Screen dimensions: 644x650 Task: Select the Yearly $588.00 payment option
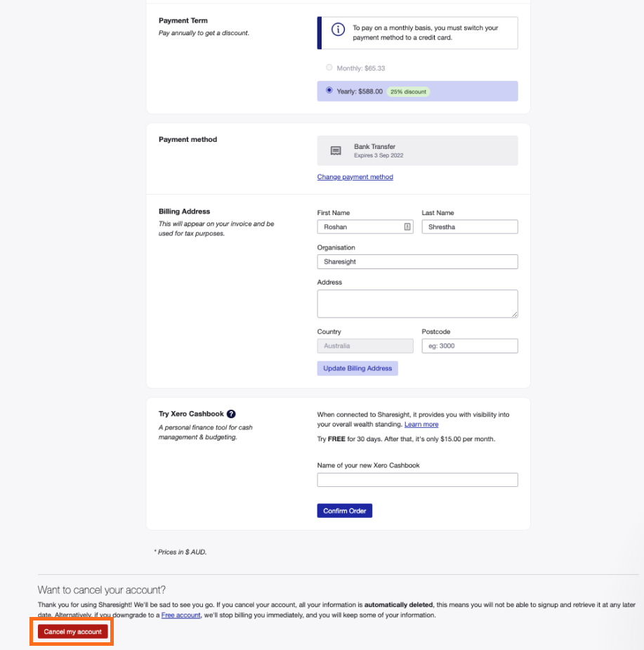(328, 90)
